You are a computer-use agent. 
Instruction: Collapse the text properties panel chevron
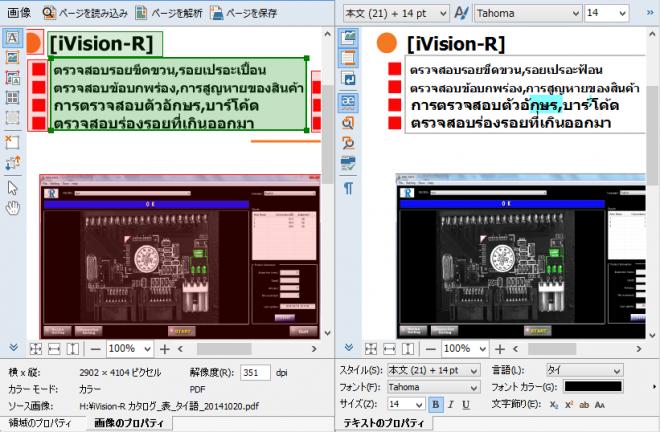coord(349,347)
